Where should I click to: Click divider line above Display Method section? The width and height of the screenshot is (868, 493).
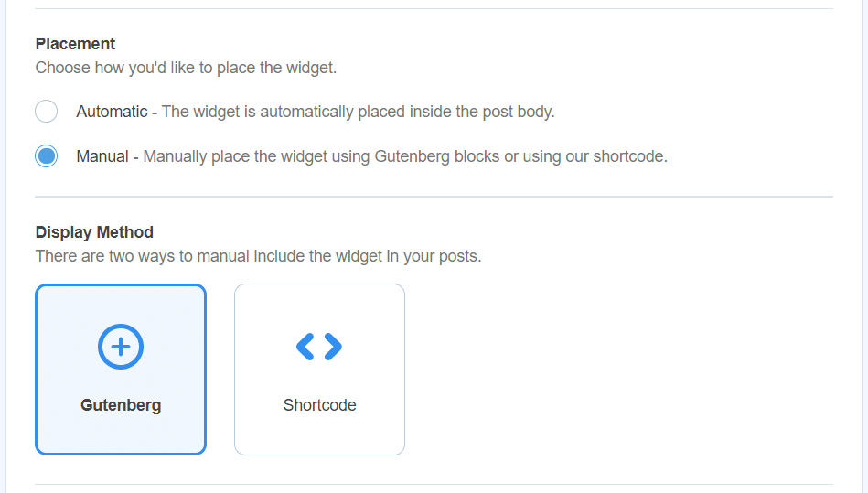coord(434,197)
